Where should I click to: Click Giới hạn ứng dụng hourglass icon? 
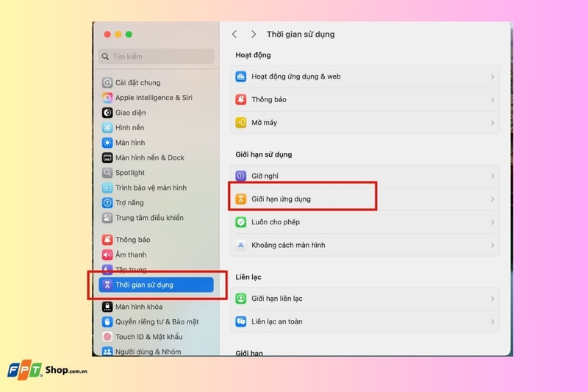[x=241, y=199]
